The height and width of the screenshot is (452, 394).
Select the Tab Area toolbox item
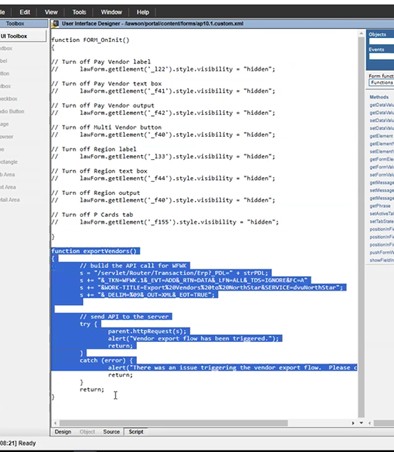pos(8,175)
